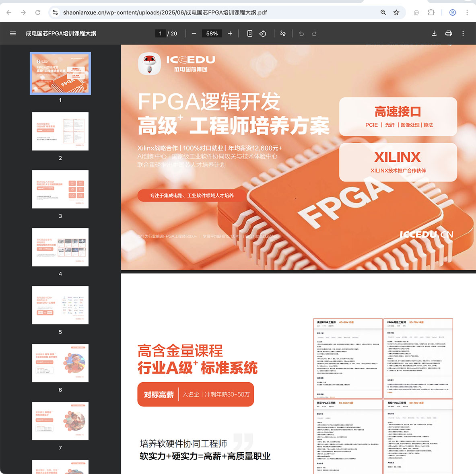Undo the last annotation

(301, 33)
